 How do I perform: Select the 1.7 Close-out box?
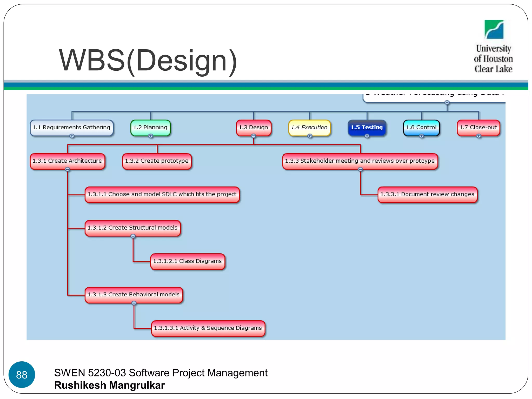[x=478, y=128]
